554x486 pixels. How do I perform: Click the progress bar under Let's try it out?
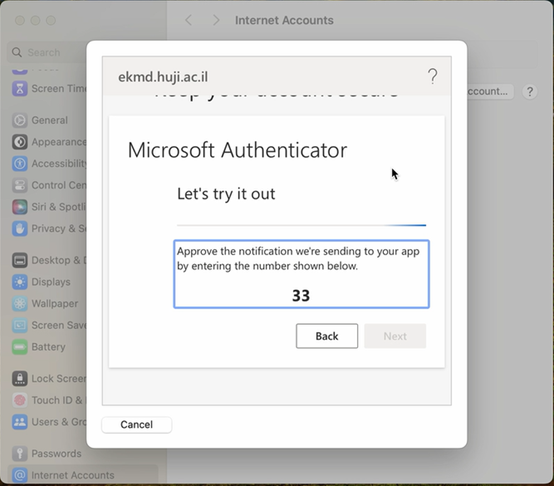pos(301,225)
